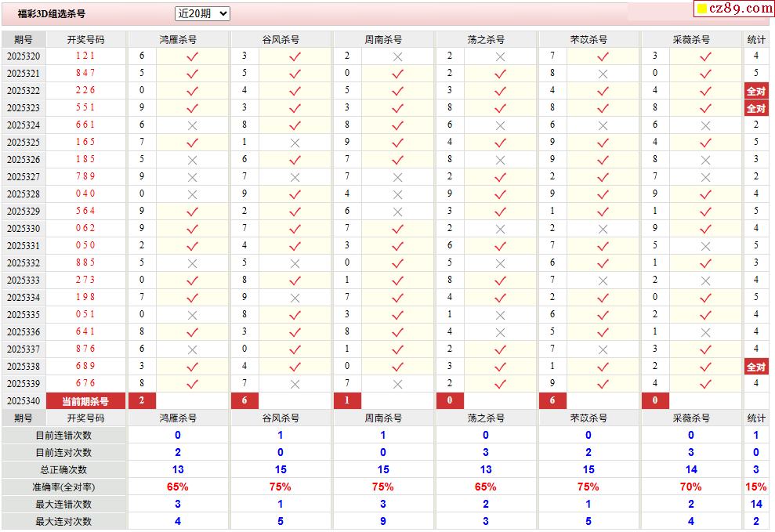Click the 全对 badge for period 2025338
The image size is (775, 532).
coord(755,367)
